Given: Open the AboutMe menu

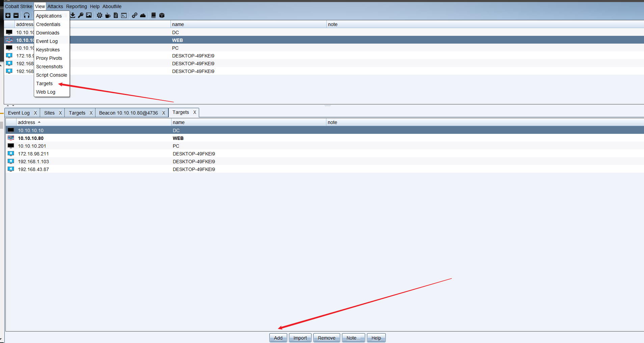Looking at the screenshot, I should tap(112, 6).
